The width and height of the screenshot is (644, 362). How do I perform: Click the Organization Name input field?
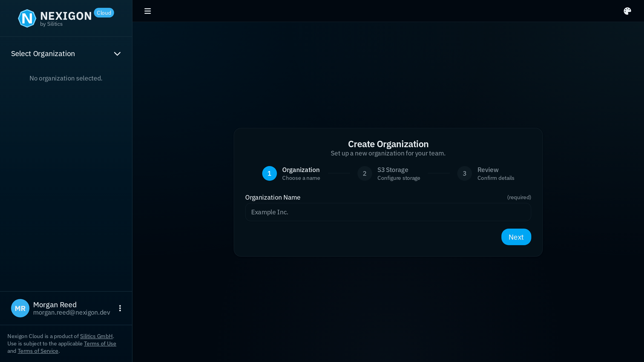(x=388, y=212)
